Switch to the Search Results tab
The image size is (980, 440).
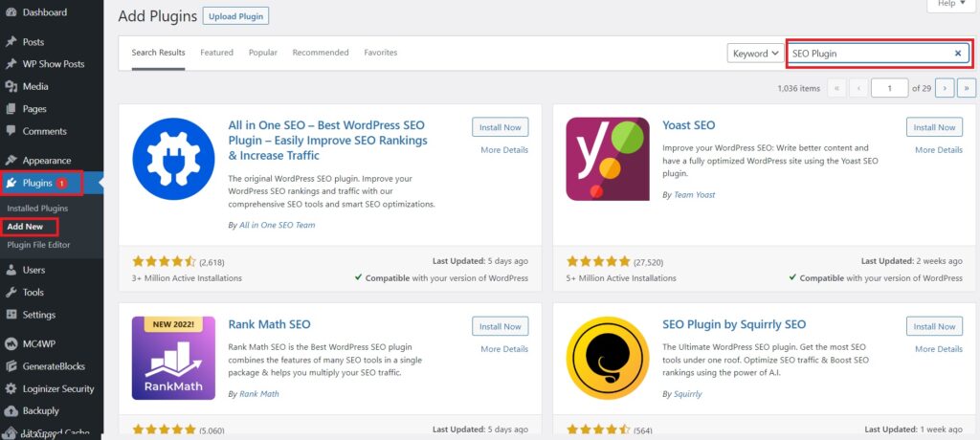coord(158,53)
